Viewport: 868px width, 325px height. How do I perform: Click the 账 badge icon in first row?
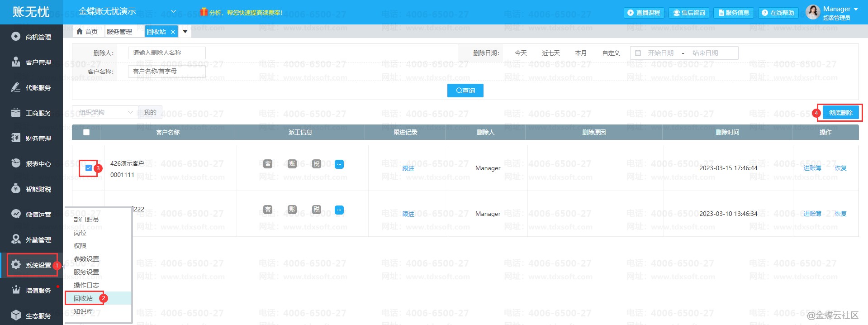pos(292,164)
